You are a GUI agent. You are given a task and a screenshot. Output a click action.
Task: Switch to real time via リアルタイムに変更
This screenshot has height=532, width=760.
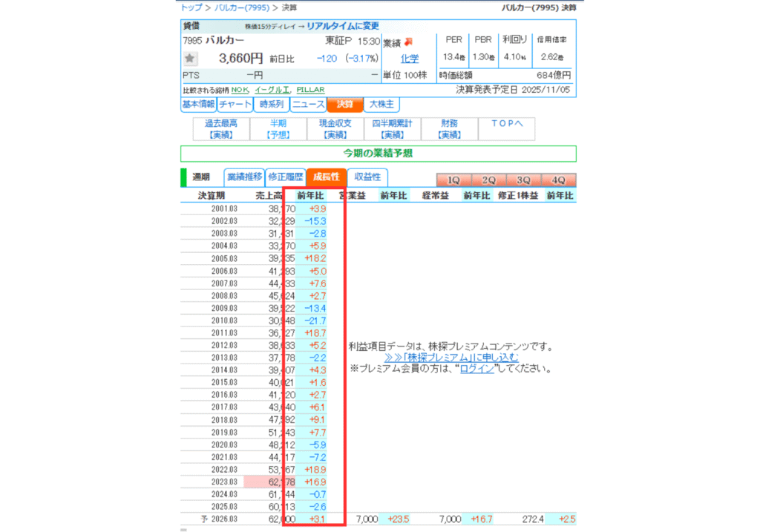[342, 26]
